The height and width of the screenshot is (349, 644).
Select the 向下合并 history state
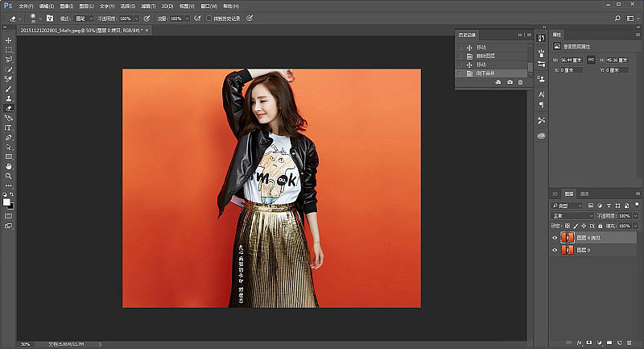487,73
